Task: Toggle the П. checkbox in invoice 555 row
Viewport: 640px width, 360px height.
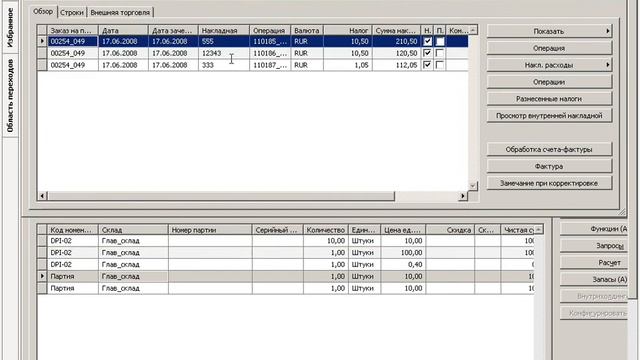Action: click(440, 41)
